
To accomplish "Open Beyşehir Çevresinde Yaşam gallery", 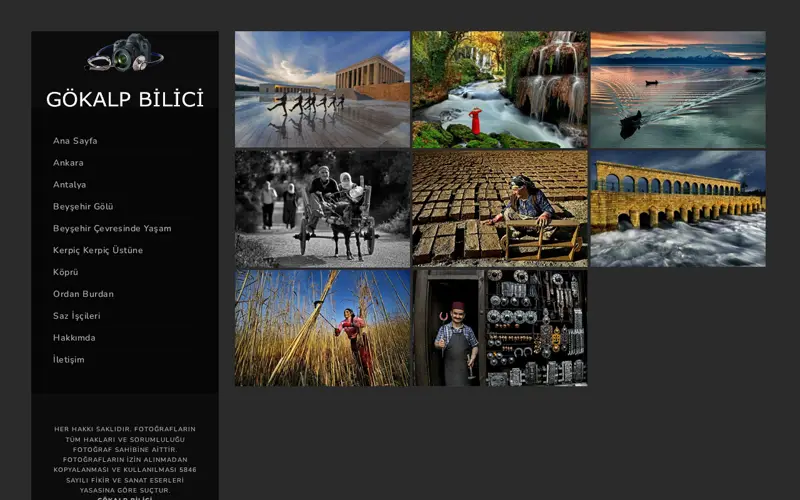I will [x=112, y=229].
